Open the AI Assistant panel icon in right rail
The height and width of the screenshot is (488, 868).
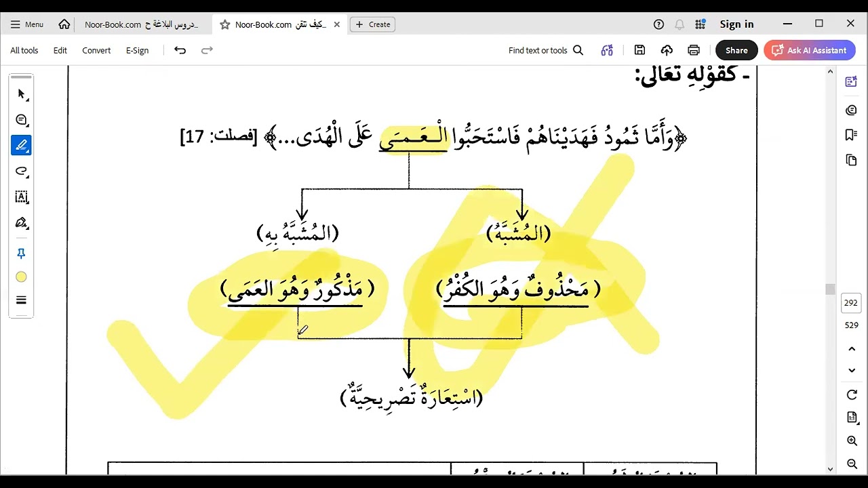click(x=851, y=82)
